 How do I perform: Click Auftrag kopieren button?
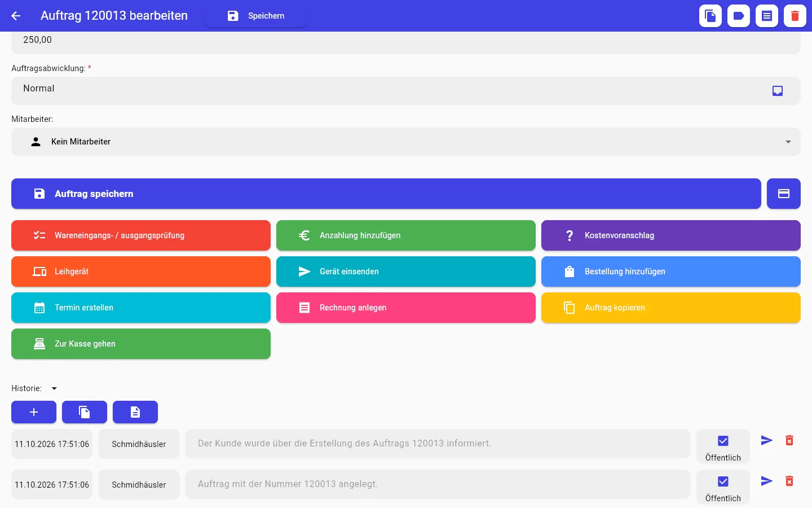[x=671, y=308]
